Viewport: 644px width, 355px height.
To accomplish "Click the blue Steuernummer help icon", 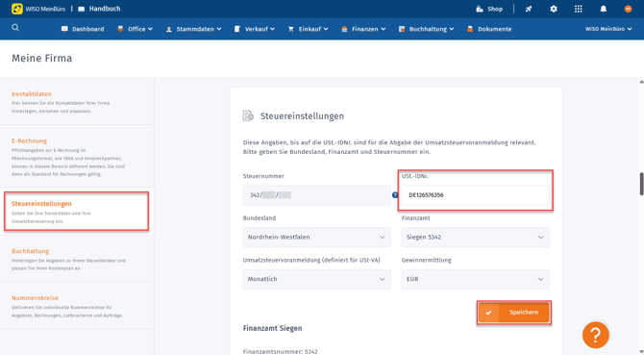I will [x=395, y=195].
